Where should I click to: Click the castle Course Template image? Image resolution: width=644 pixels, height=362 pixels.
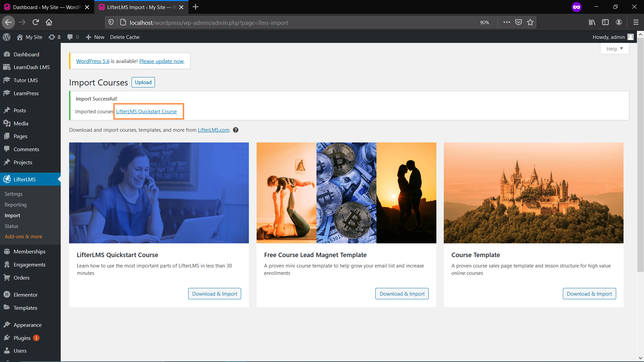[534, 193]
